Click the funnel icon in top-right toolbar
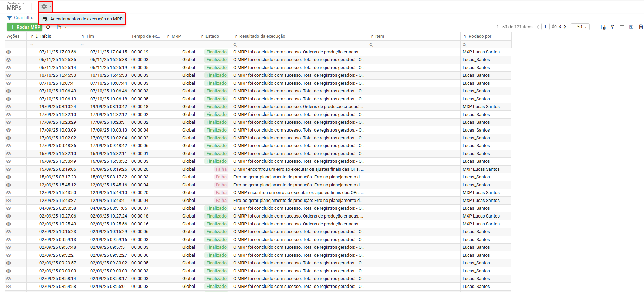644x295 pixels. click(x=612, y=27)
